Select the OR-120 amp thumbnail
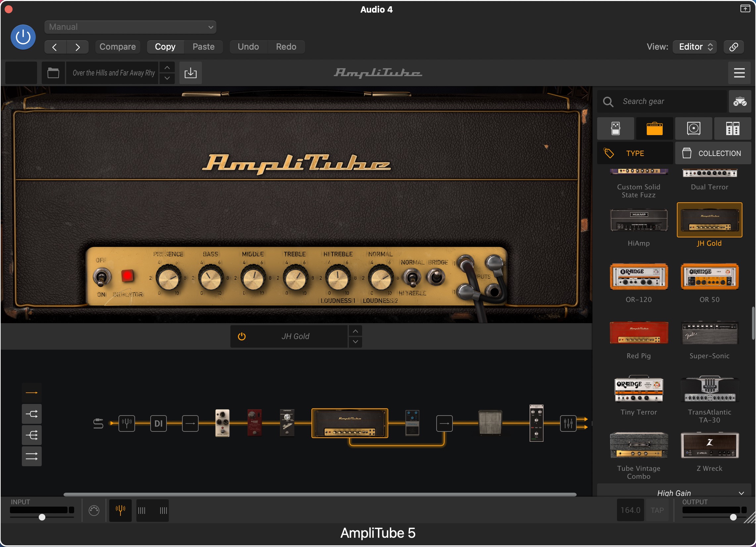 (639, 276)
